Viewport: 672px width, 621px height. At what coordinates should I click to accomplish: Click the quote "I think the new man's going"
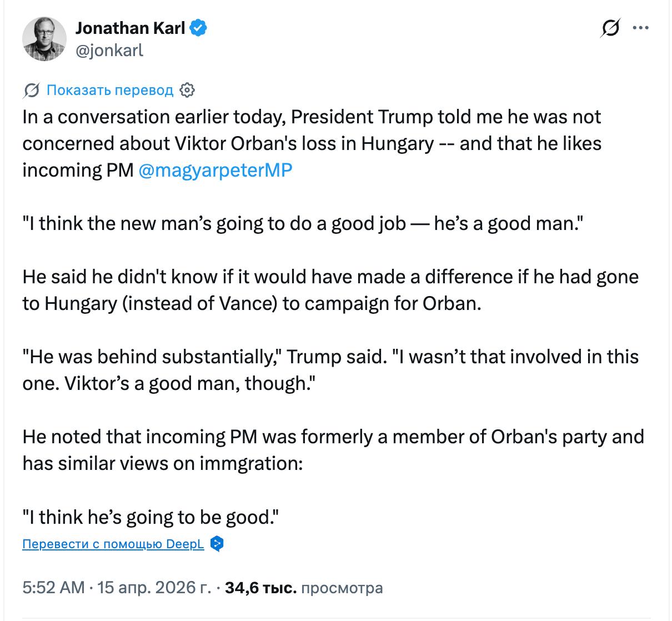coord(300,223)
